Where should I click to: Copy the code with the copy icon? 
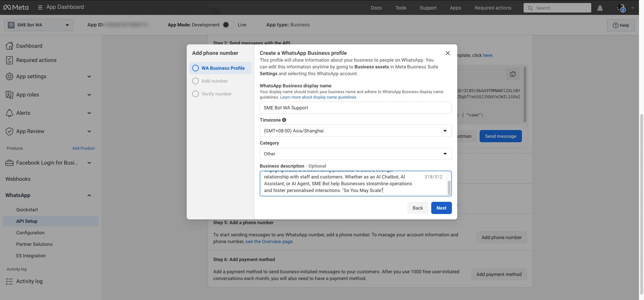coord(513,74)
